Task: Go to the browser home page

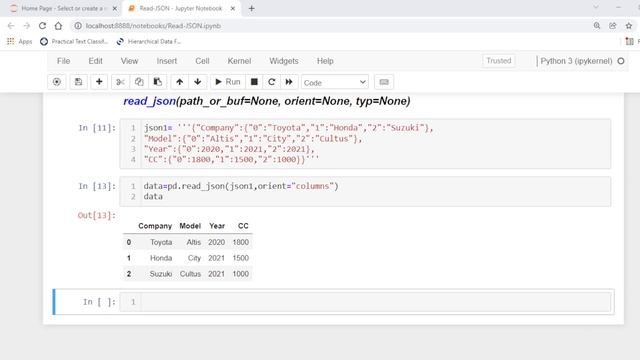Action: click(58, 26)
